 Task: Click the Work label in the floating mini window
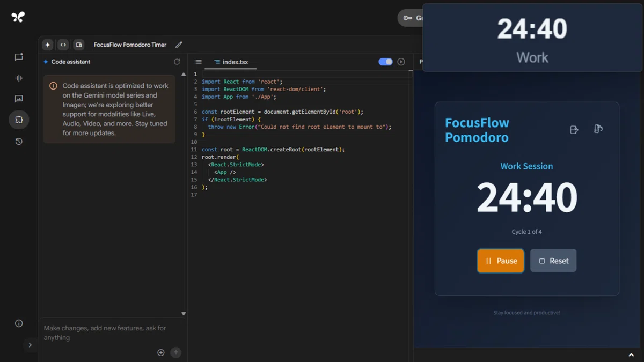(x=532, y=57)
